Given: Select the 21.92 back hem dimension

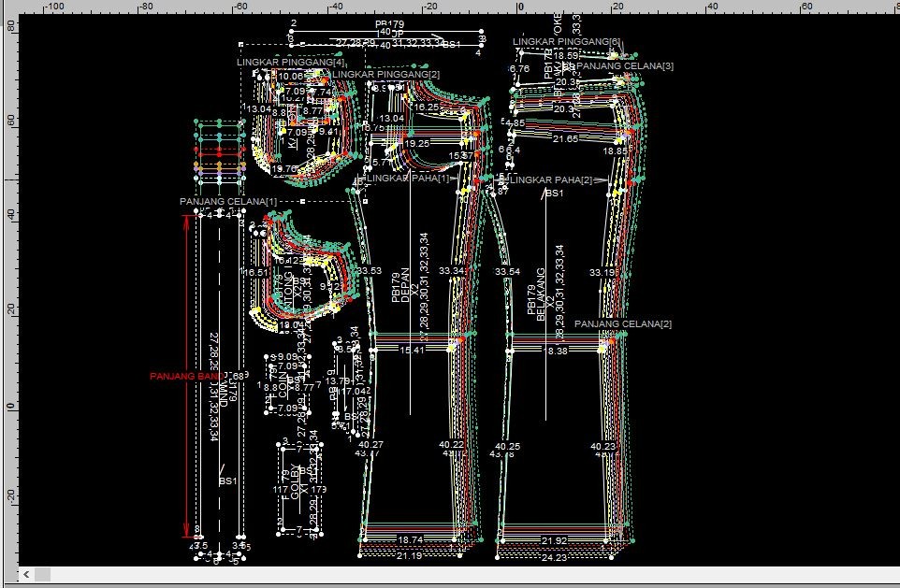Looking at the screenshot, I should coord(554,540).
